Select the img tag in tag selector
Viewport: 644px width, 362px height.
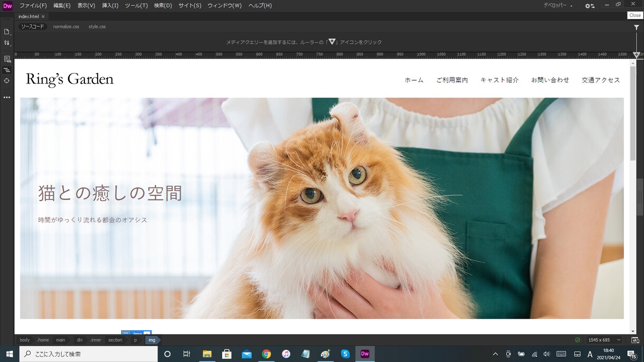click(152, 340)
